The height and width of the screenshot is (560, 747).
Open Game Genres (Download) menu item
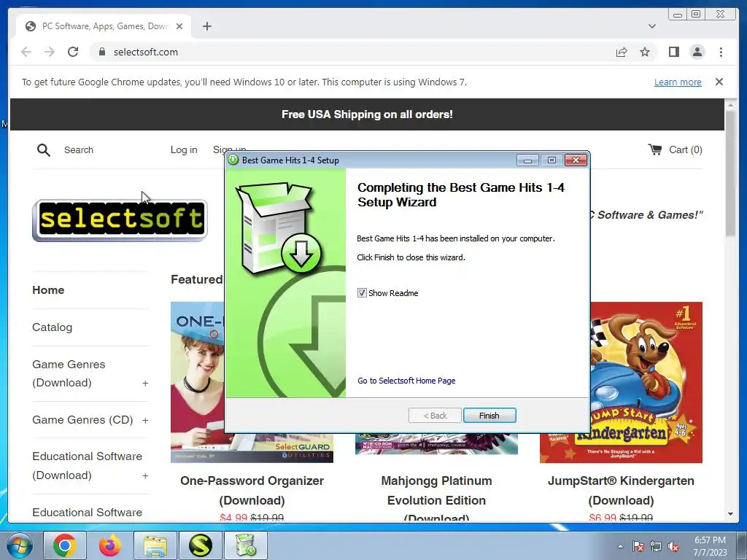69,373
